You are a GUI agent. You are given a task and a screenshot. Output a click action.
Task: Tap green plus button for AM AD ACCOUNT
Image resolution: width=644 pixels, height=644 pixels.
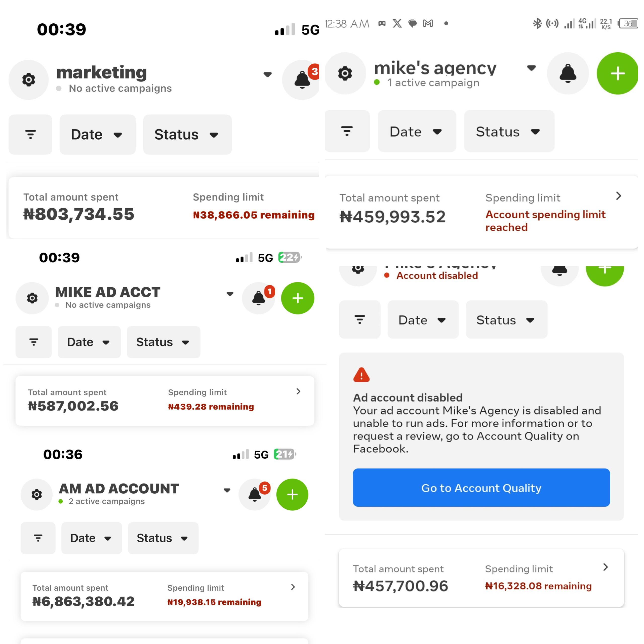(292, 494)
